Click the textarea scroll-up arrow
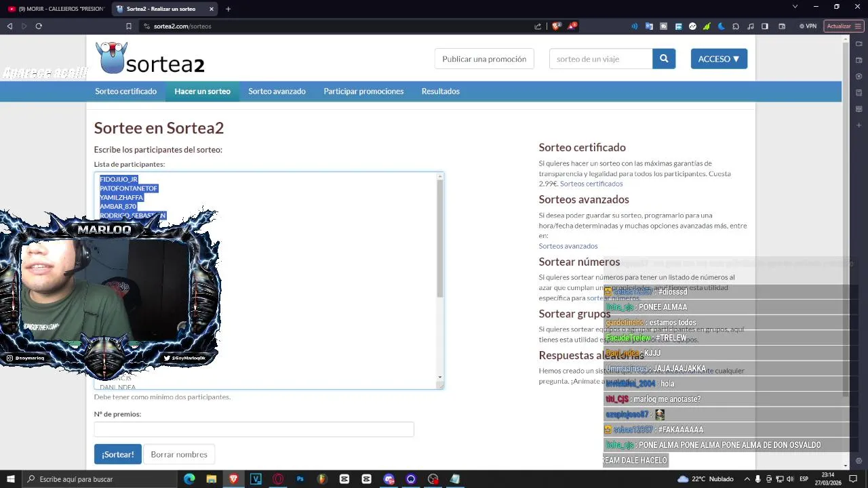Image resolution: width=868 pixels, height=488 pixels. pyautogui.click(x=440, y=176)
